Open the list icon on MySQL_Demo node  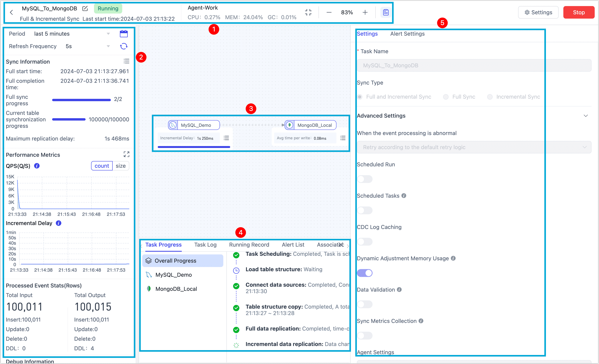pos(226,138)
